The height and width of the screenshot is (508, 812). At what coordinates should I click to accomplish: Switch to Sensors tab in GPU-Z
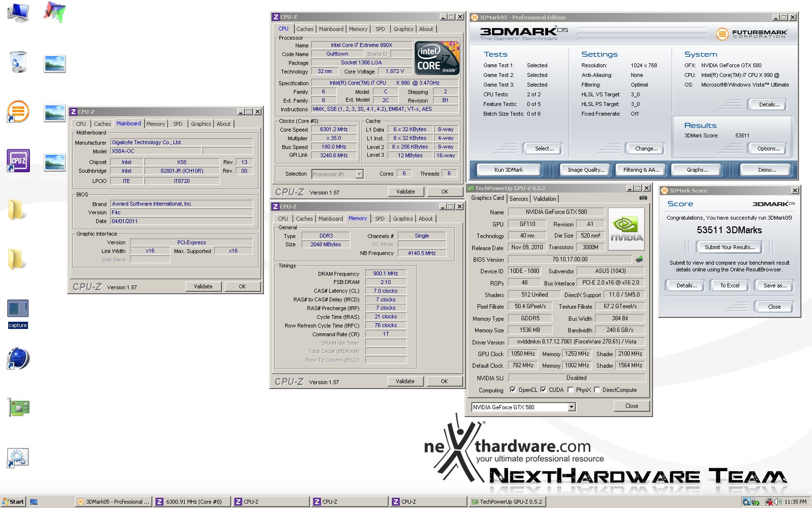(519, 199)
